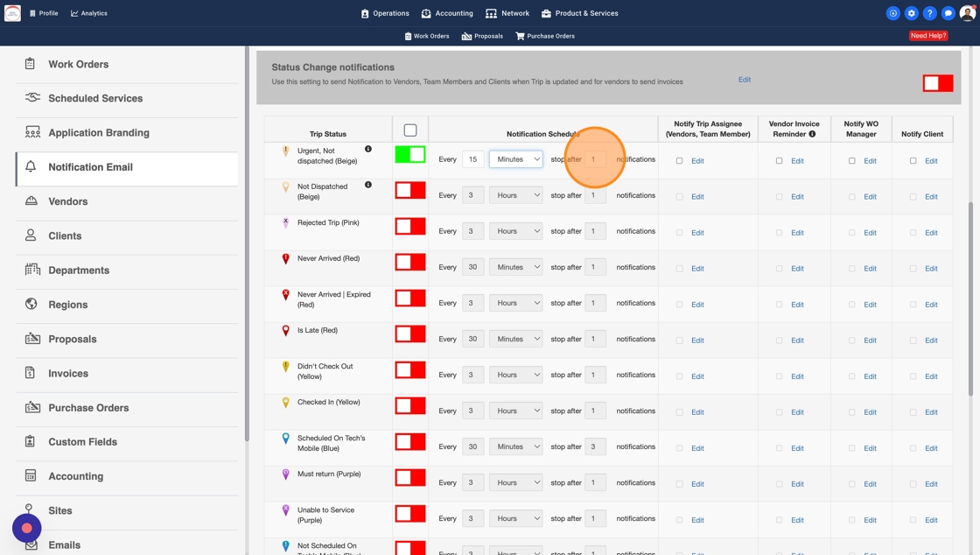
Task: Edit Vendor Invoice Reminder for Urgent row
Action: (797, 160)
